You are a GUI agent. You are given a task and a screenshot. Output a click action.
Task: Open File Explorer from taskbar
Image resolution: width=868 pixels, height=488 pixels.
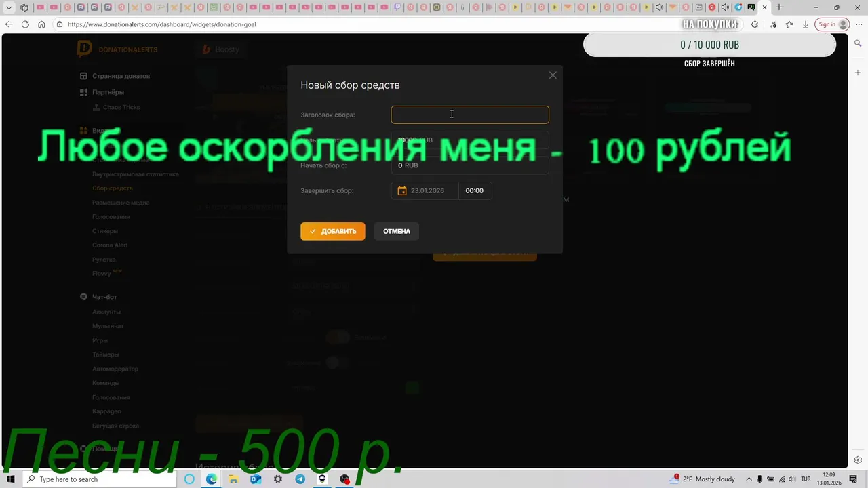click(x=233, y=479)
